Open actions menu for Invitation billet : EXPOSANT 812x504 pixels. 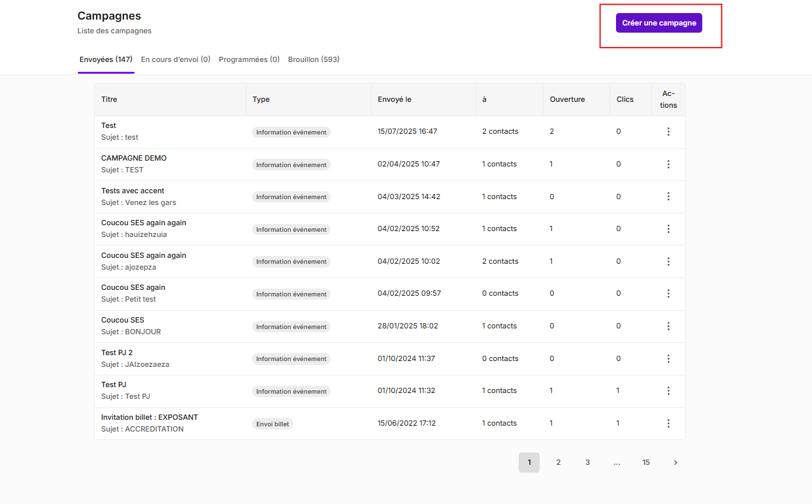click(x=668, y=424)
